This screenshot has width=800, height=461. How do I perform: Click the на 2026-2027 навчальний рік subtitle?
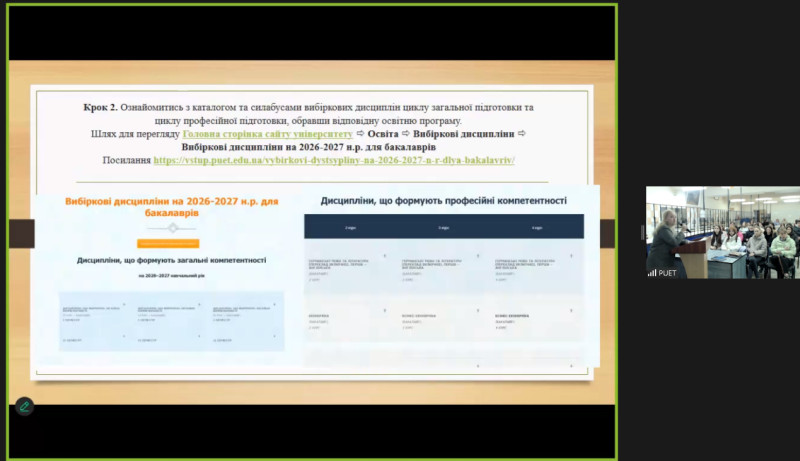point(170,274)
